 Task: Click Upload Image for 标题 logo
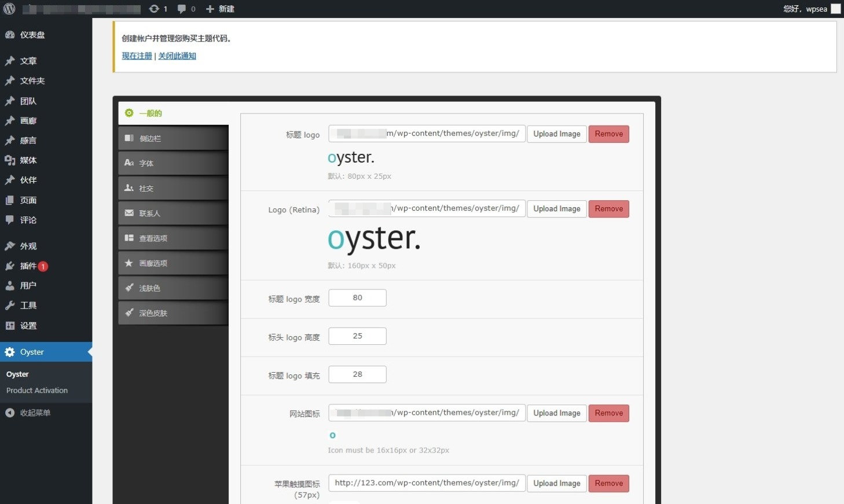click(557, 134)
